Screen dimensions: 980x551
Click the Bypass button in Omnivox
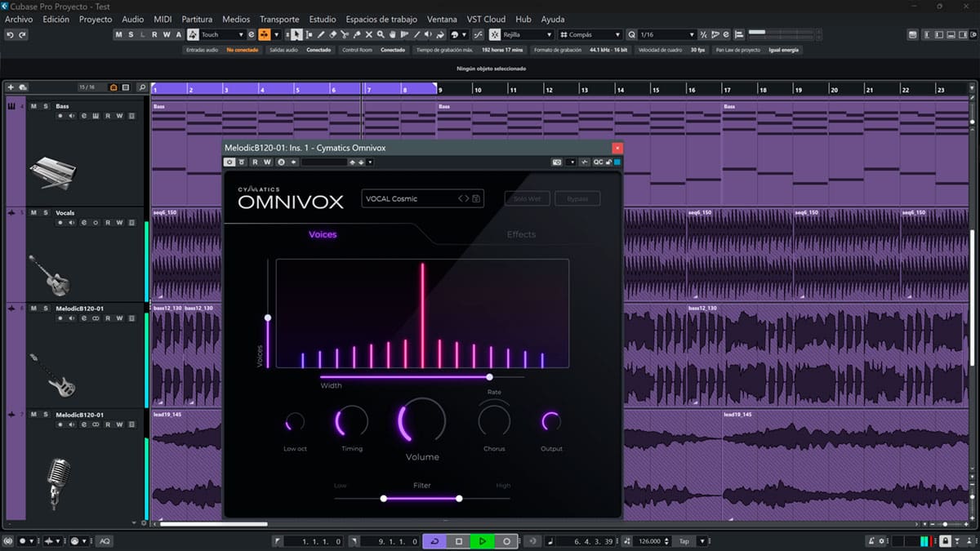pyautogui.click(x=577, y=198)
